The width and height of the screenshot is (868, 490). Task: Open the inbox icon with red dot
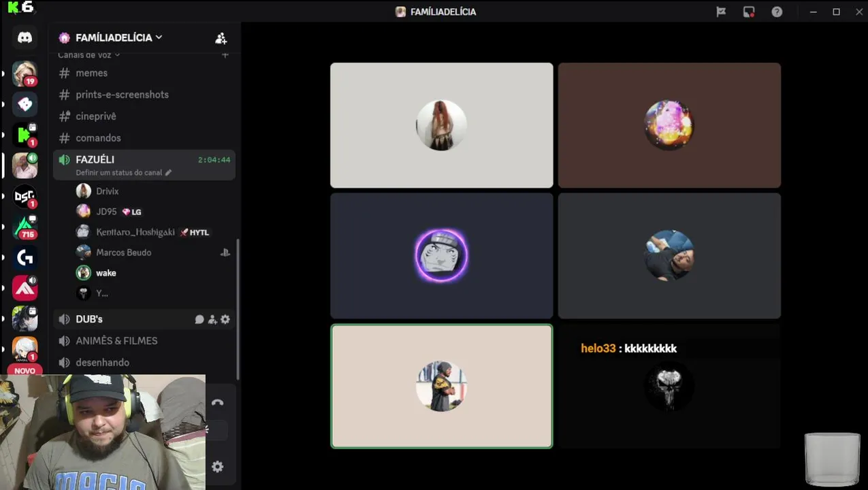[749, 12]
